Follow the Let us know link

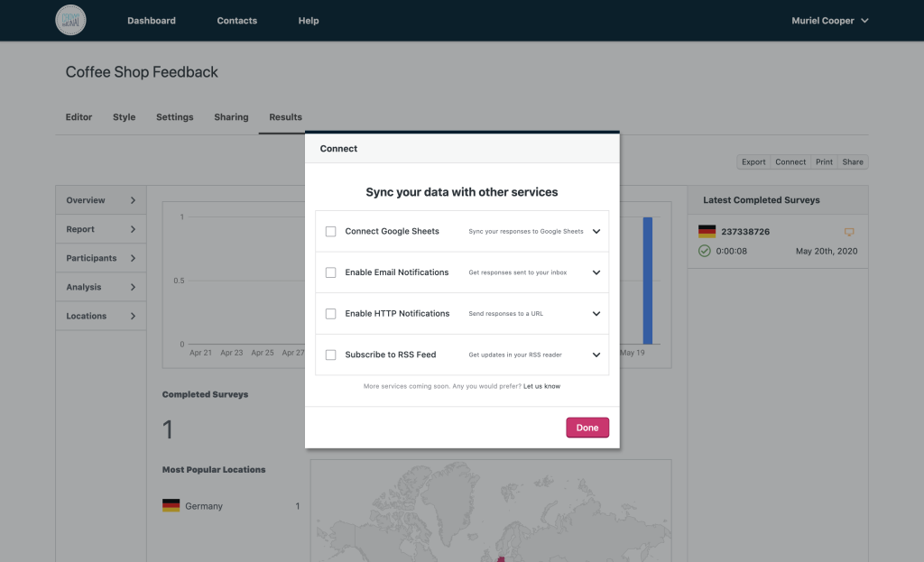click(541, 386)
